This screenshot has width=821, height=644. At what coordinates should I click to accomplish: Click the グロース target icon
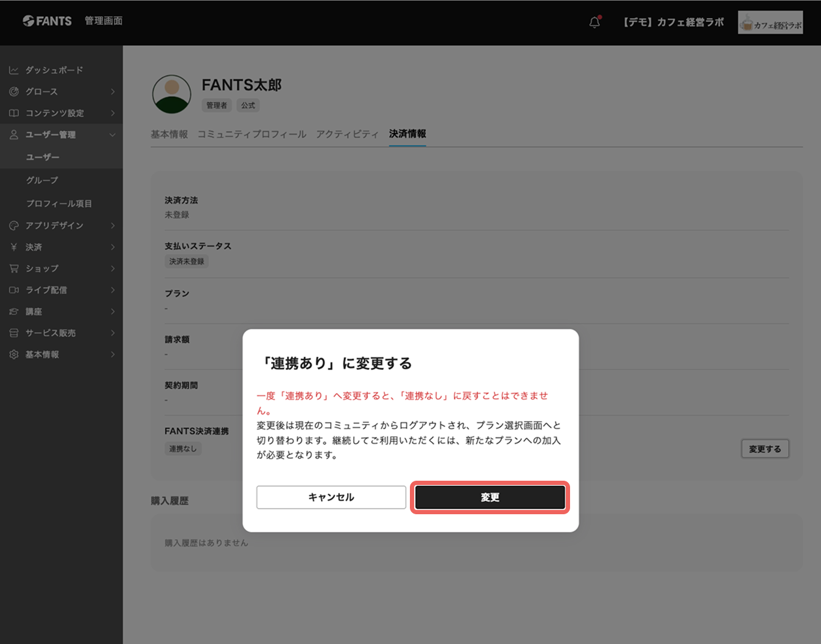tap(13, 91)
